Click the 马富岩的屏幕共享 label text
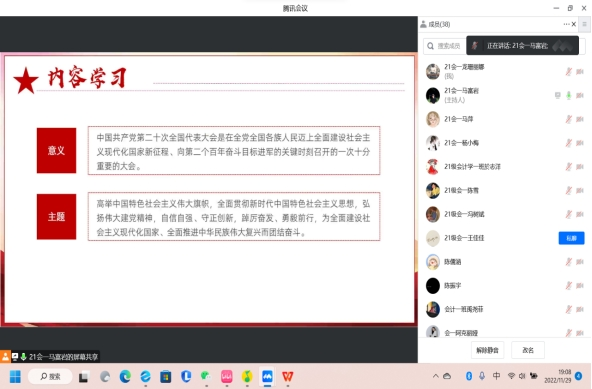 tap(63, 357)
